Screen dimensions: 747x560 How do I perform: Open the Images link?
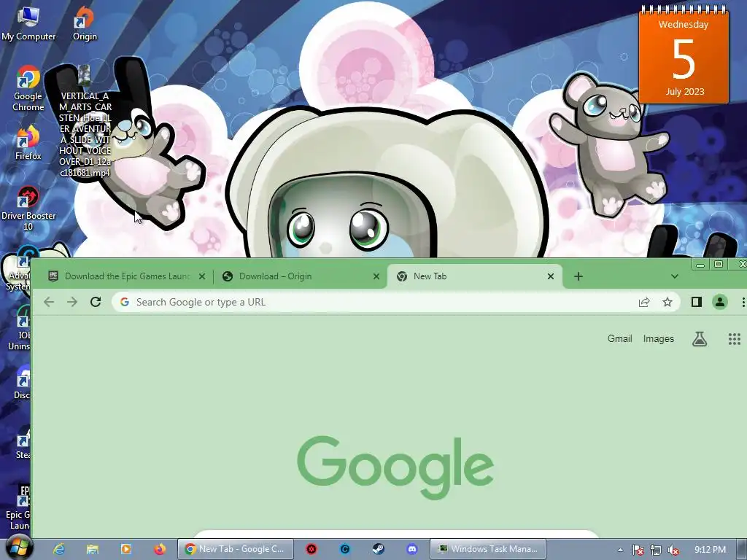coord(659,338)
